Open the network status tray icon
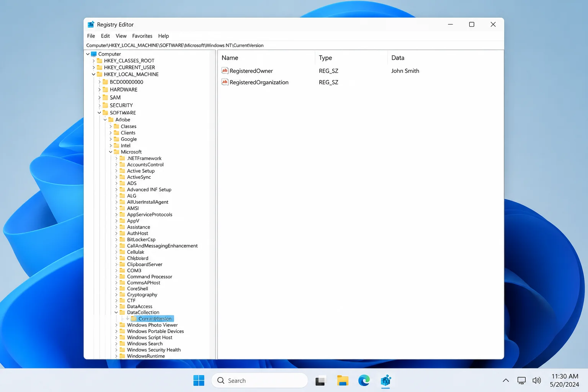This screenshot has height=392, width=588. coord(521,381)
